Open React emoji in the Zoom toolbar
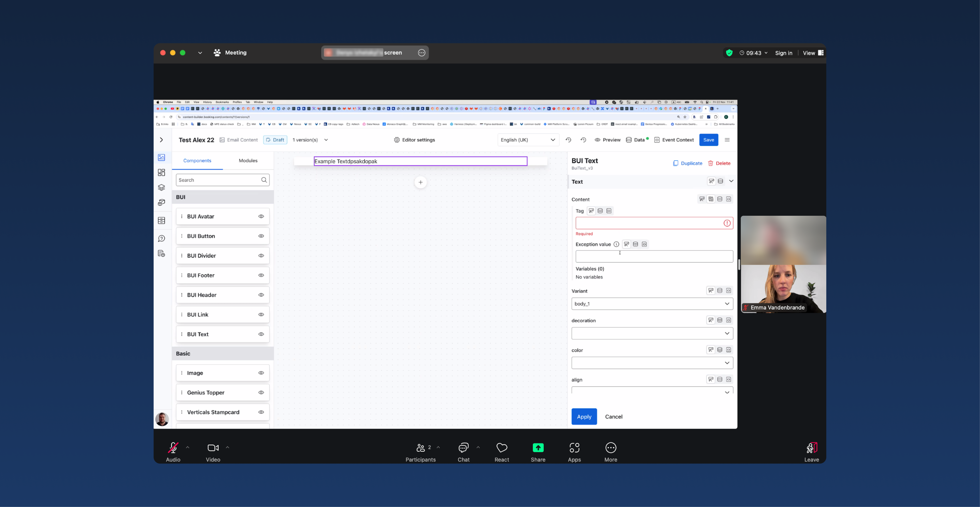Viewport: 980px width, 507px height. click(501, 452)
